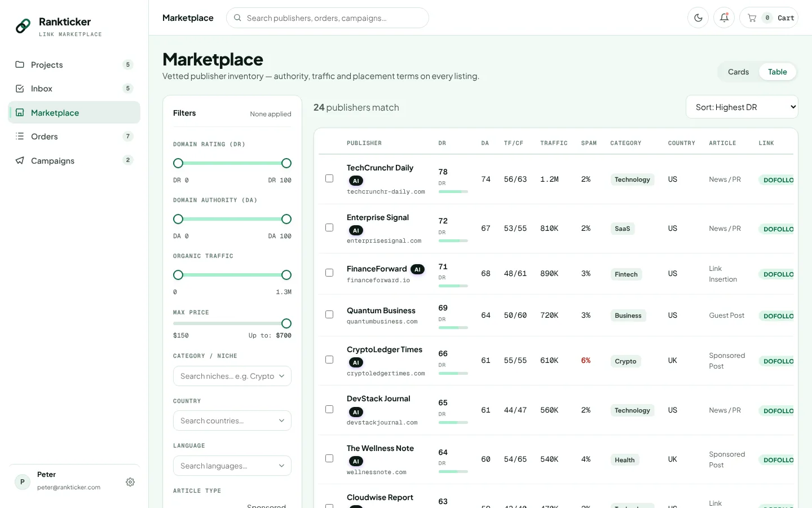812x508 pixels.
Task: Open the TechCrunchr Daily publisher name
Action: (x=380, y=168)
